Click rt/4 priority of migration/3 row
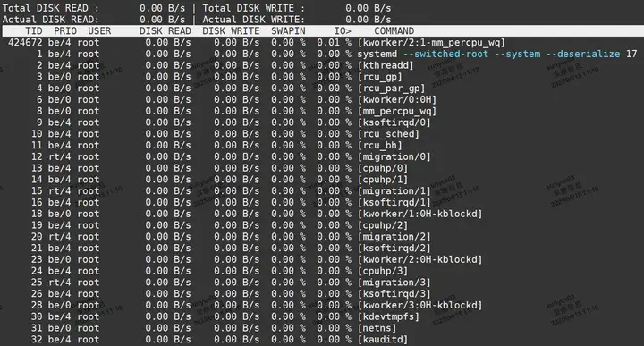Viewport: 644px width, 346px height. pos(60,283)
